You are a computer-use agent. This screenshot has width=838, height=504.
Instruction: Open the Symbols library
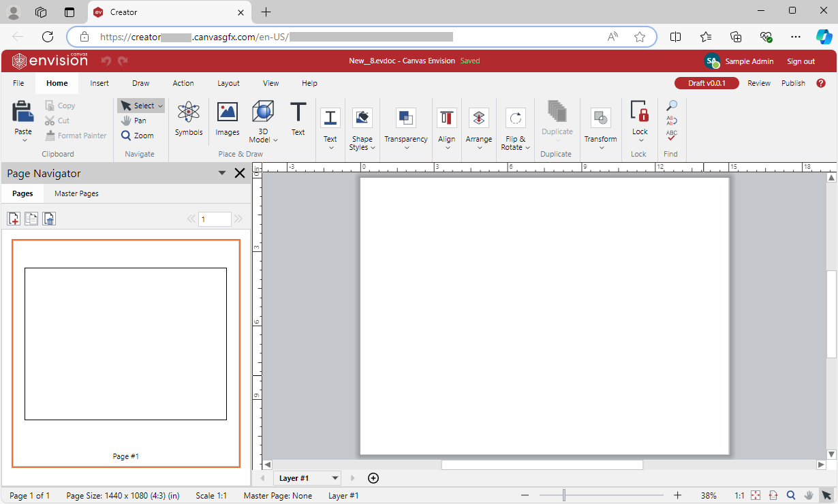click(189, 119)
